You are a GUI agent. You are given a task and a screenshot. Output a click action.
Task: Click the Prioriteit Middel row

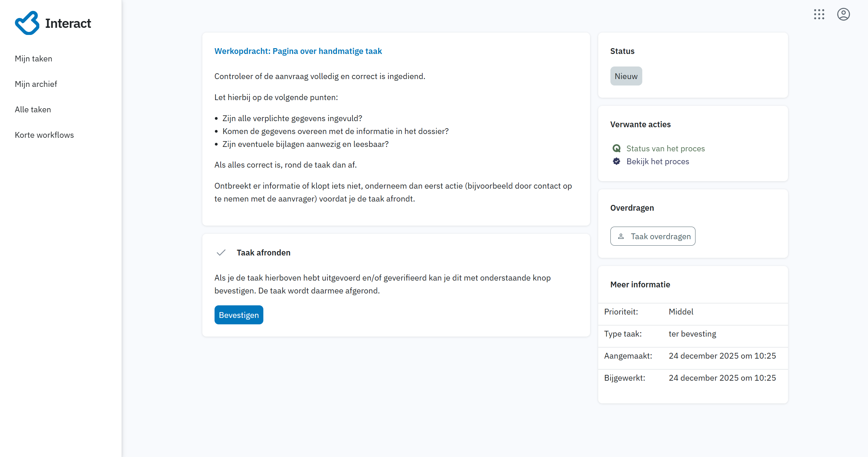[693, 312]
